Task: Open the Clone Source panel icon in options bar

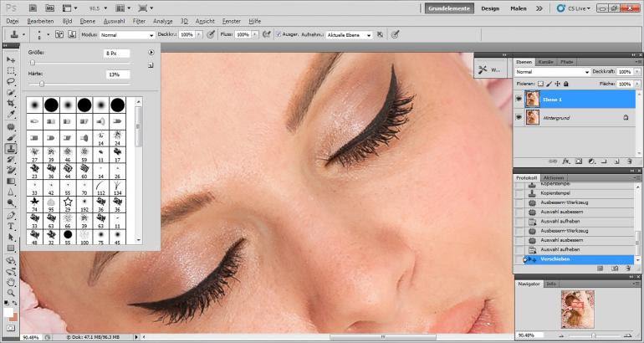Action: point(72,35)
